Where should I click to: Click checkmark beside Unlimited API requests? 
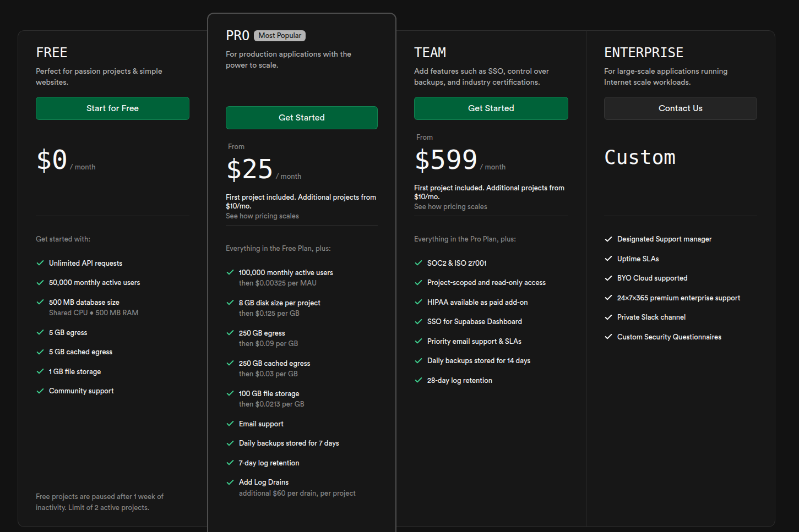tap(40, 263)
